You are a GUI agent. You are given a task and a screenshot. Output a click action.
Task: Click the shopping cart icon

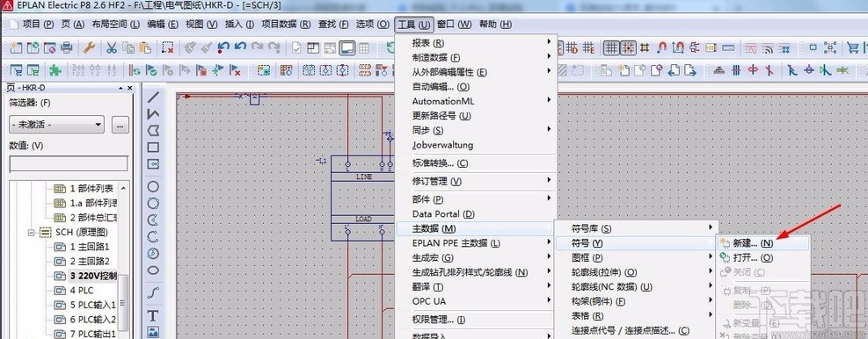click(852, 48)
